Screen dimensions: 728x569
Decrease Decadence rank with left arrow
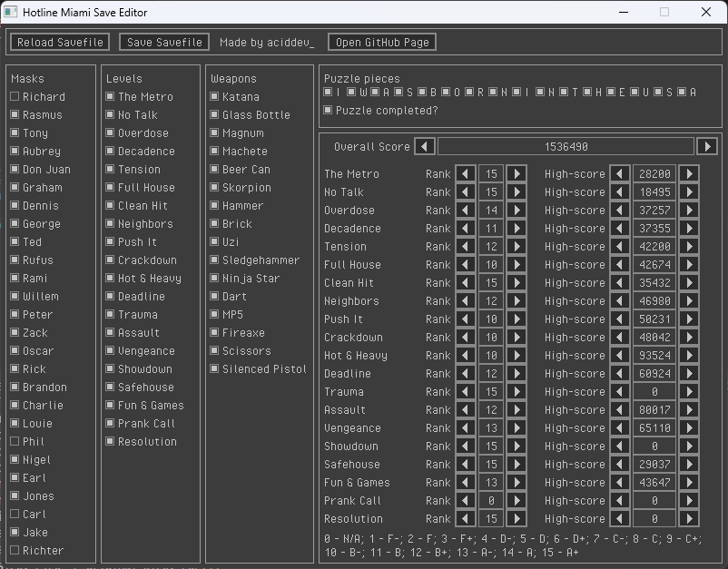coord(466,228)
